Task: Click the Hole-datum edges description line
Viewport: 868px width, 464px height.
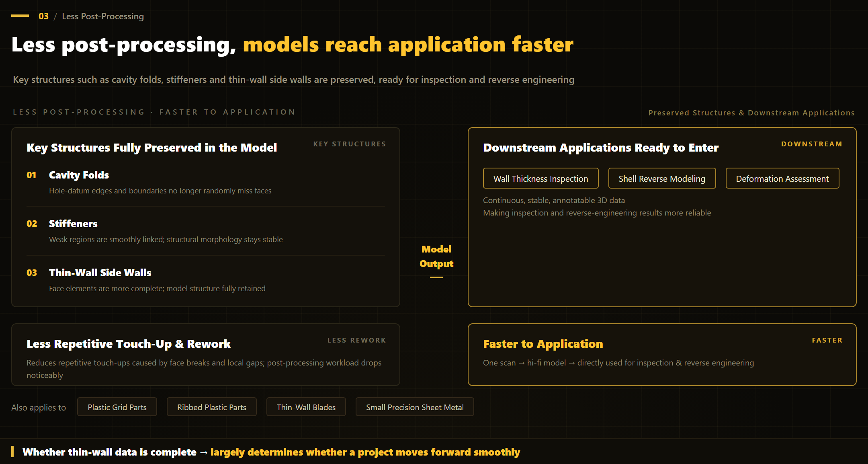Action: pyautogui.click(x=160, y=191)
